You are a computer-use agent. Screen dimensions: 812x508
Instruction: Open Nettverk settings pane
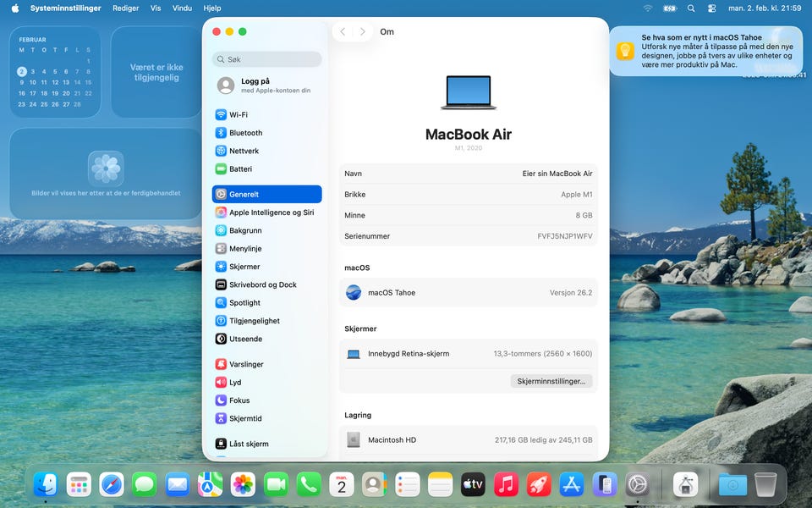coord(244,151)
